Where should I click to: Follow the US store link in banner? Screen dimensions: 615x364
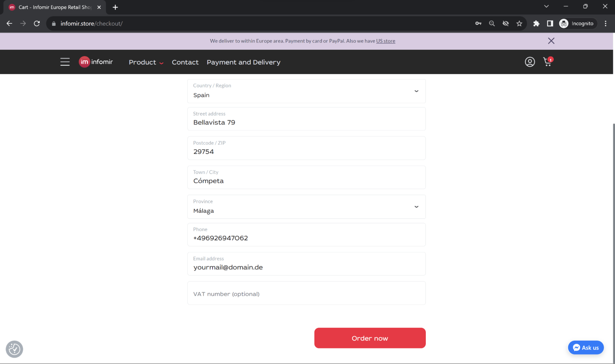pyautogui.click(x=385, y=41)
